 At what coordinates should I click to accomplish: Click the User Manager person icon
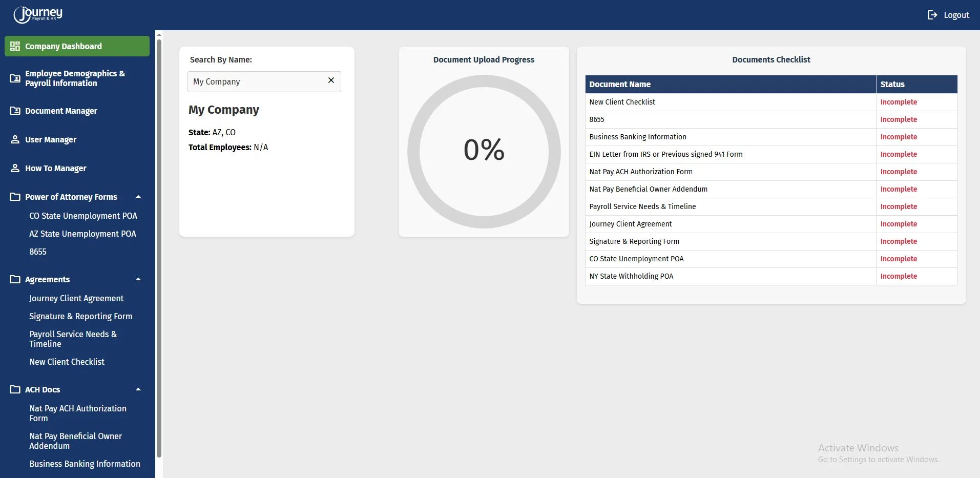pos(15,139)
